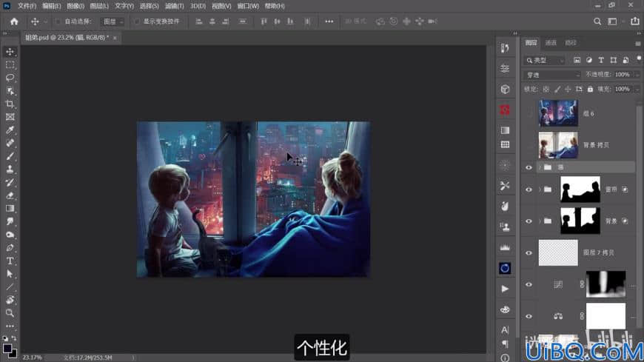The height and width of the screenshot is (362, 644).
Task: Select the Hand tool
Action: [10, 300]
